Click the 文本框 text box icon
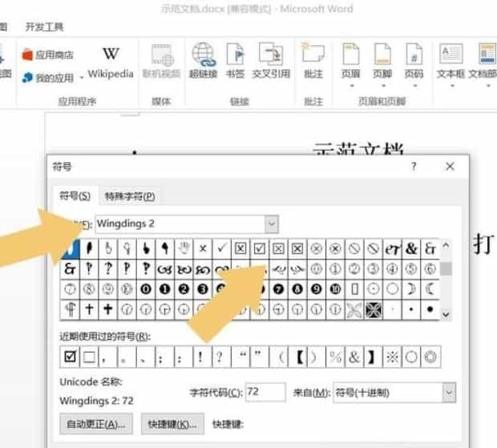 (x=451, y=62)
